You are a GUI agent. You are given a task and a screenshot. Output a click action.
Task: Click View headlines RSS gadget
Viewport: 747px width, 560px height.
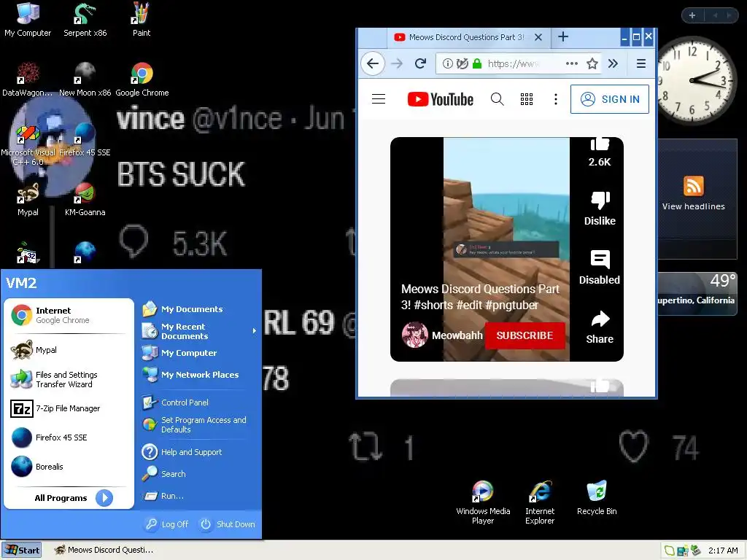pos(693,193)
